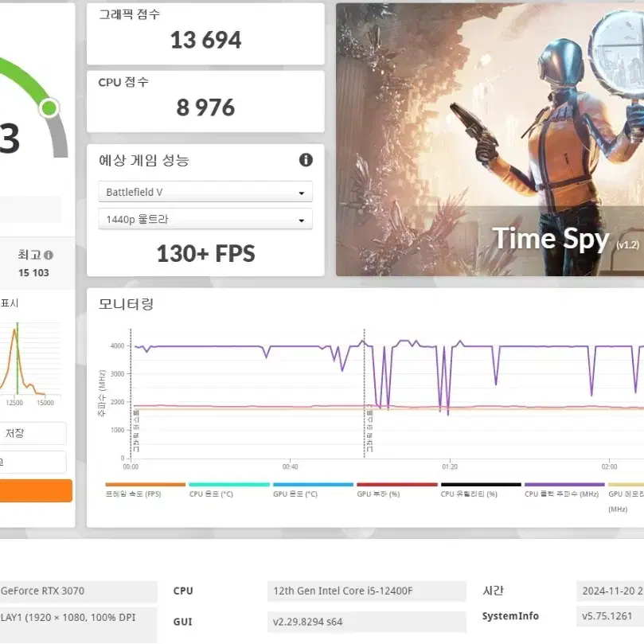Click the 예상 게임 성능 heading
The width and height of the screenshot is (644, 644).
tap(144, 160)
